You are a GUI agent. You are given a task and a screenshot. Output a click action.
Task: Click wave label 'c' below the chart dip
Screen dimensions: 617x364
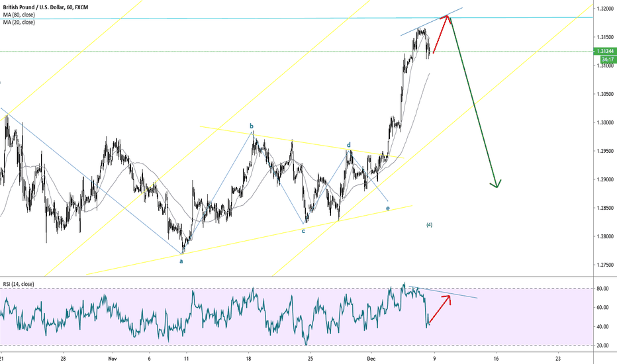pos(303,231)
